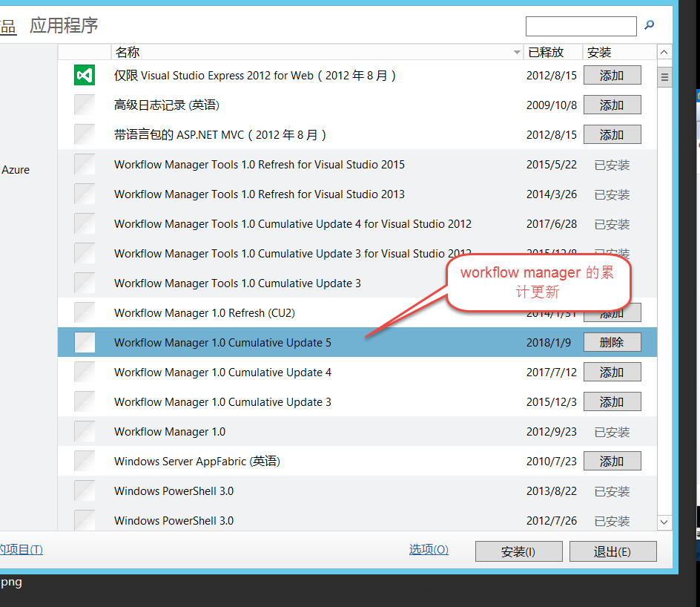Viewport: 700px width, 607px height.
Task: Click the 退出(E) exit button
Action: point(613,551)
